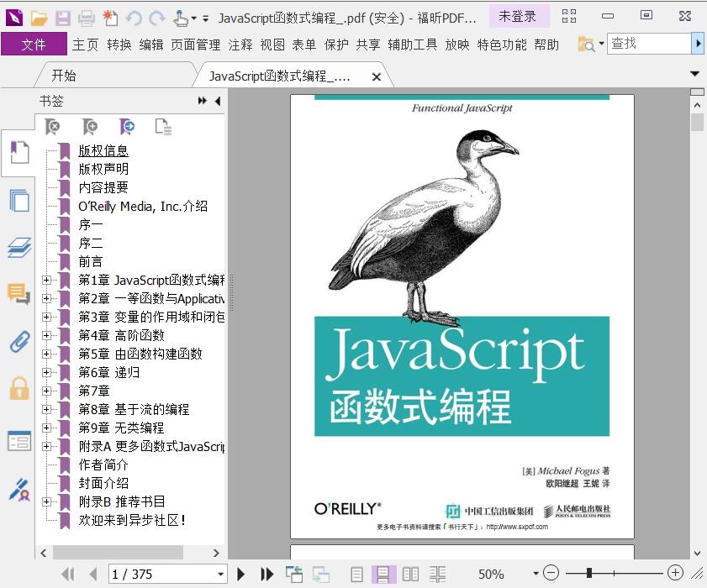Screen dimensions: 707x588
Task: Go to the next page
Action: tap(240, 574)
